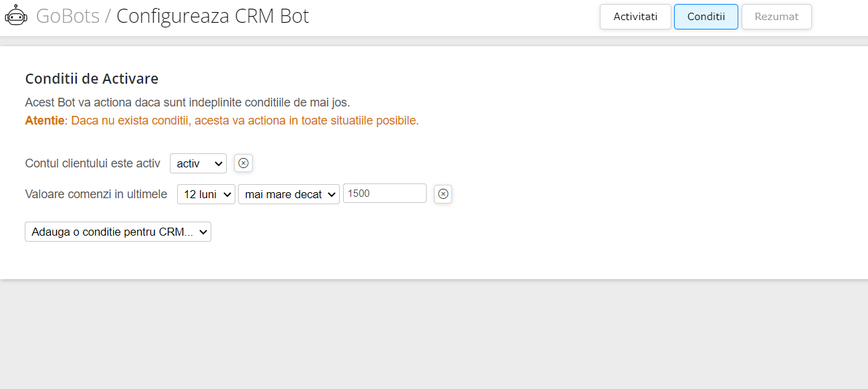Open the Rezumat tab
This screenshot has width=868, height=389.
[776, 17]
